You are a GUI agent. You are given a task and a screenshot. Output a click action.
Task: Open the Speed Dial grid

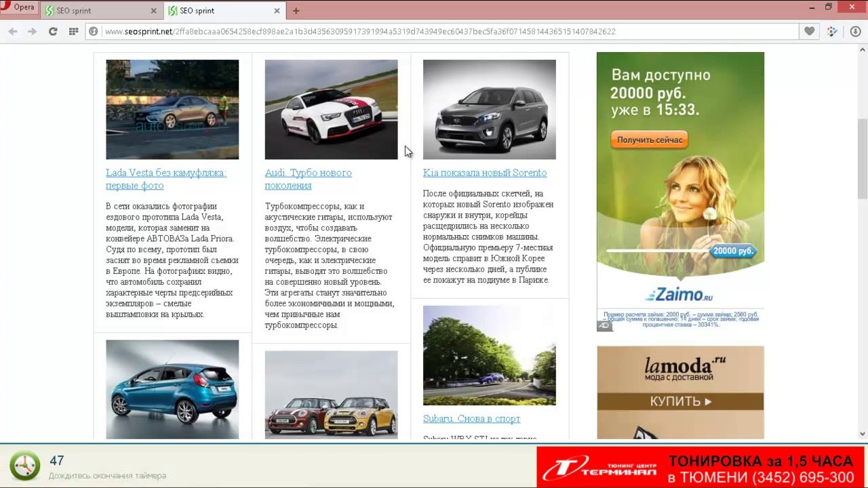coord(73,31)
